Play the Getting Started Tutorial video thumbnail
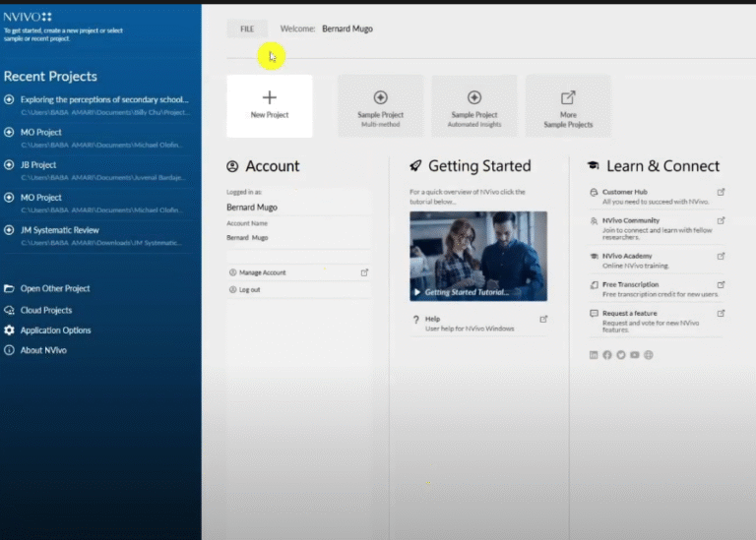This screenshot has width=756, height=540. [478, 256]
